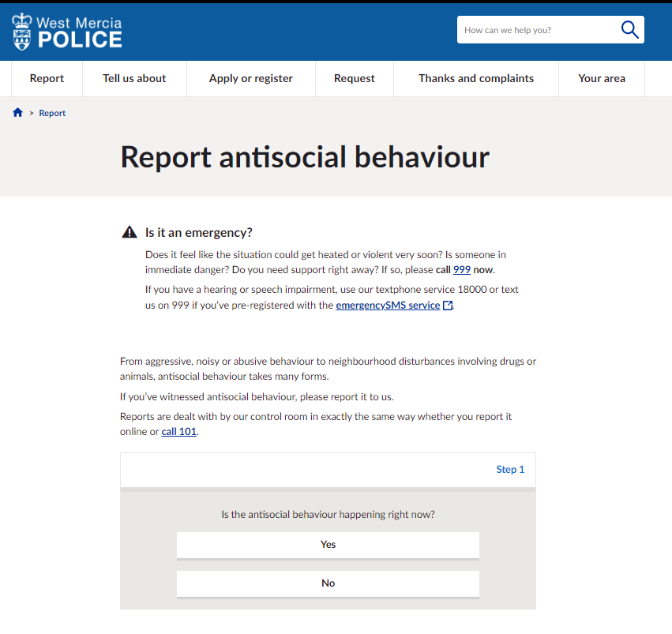
Task: Click the West Mercia Police logo
Action: tap(67, 32)
